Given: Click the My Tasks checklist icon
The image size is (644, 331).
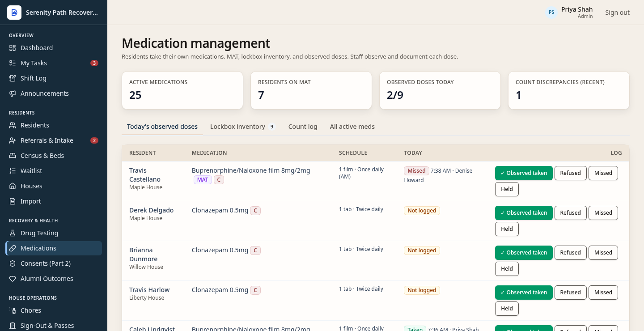Looking at the screenshot, I should pyautogui.click(x=13, y=63).
